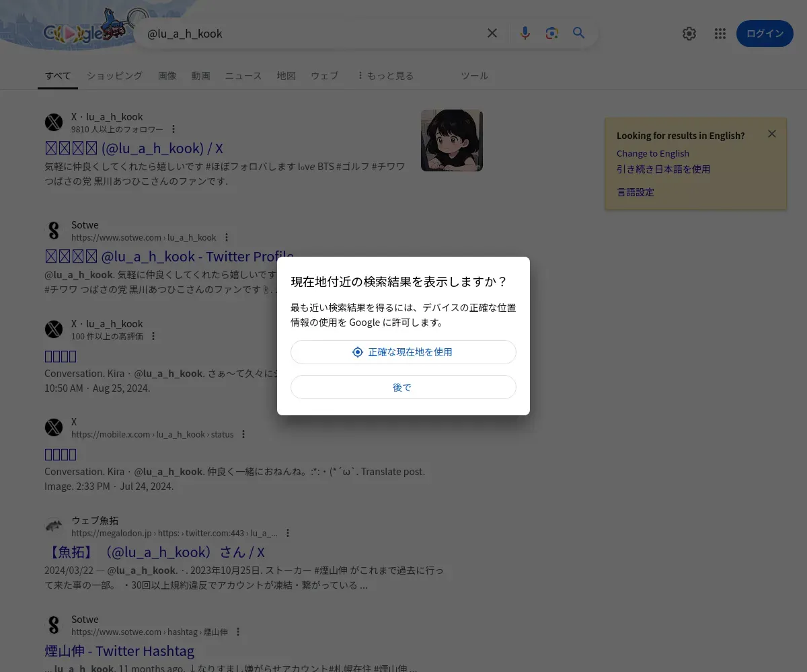Screen dimensions: 807x672
Task: Open Google apps grid
Action: point(720,34)
